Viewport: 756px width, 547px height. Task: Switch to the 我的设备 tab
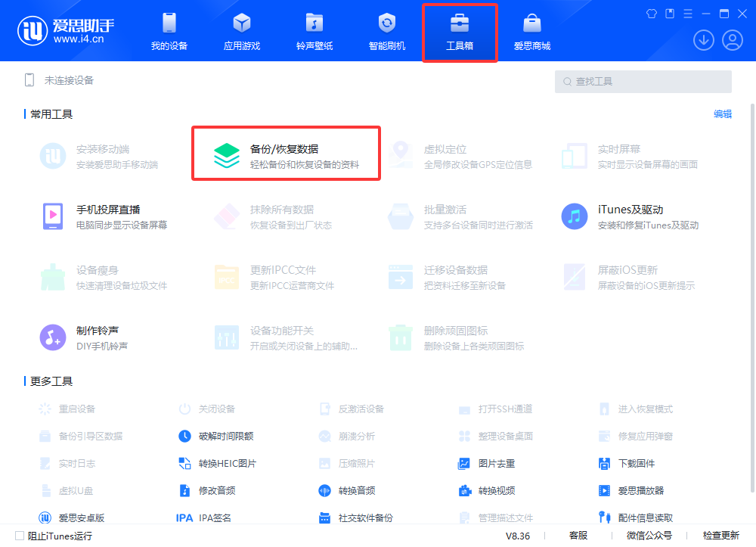pyautogui.click(x=169, y=32)
